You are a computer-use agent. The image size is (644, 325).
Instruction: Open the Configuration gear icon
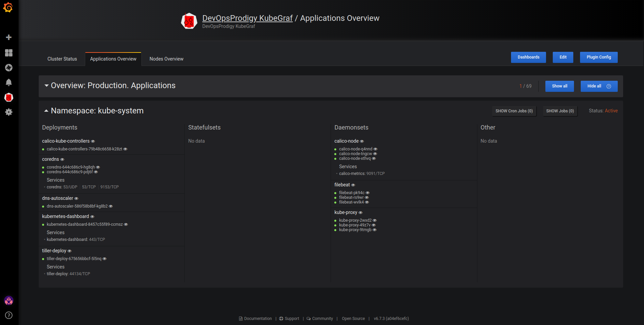tap(9, 112)
